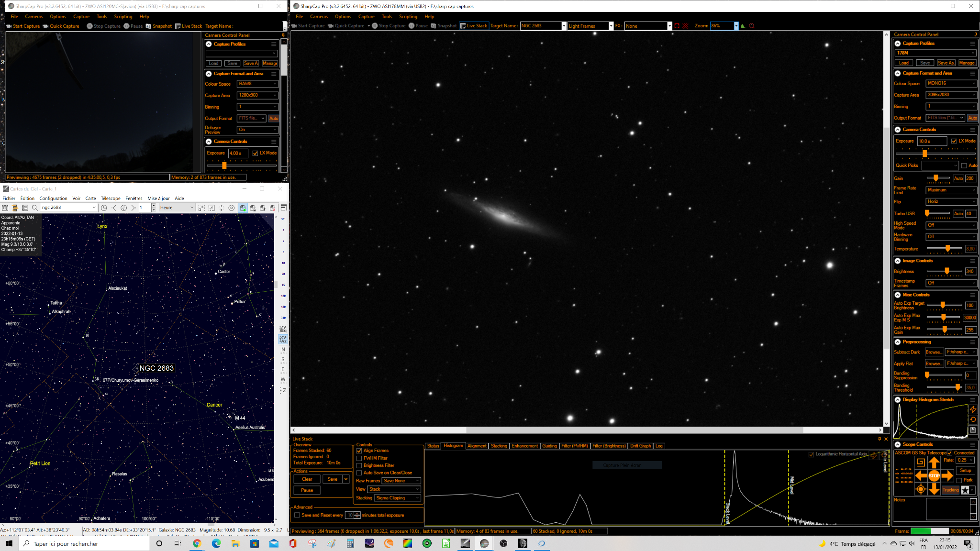
Task: Switch to the Alignment tab
Action: (x=477, y=446)
